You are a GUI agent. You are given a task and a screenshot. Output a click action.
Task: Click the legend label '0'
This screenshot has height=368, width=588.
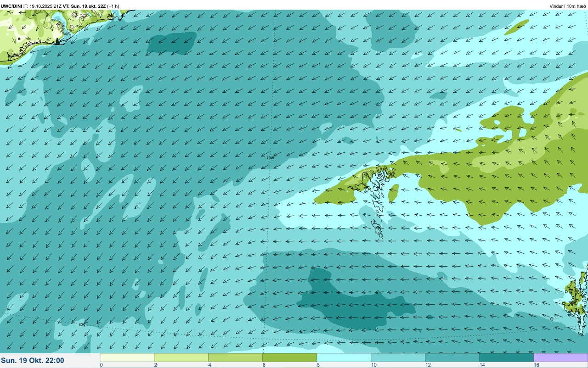tap(101, 365)
